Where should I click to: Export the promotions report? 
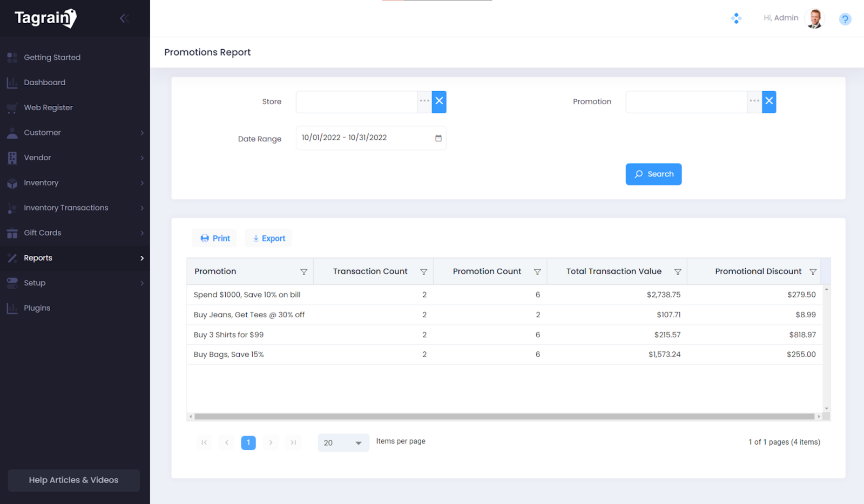pos(268,239)
